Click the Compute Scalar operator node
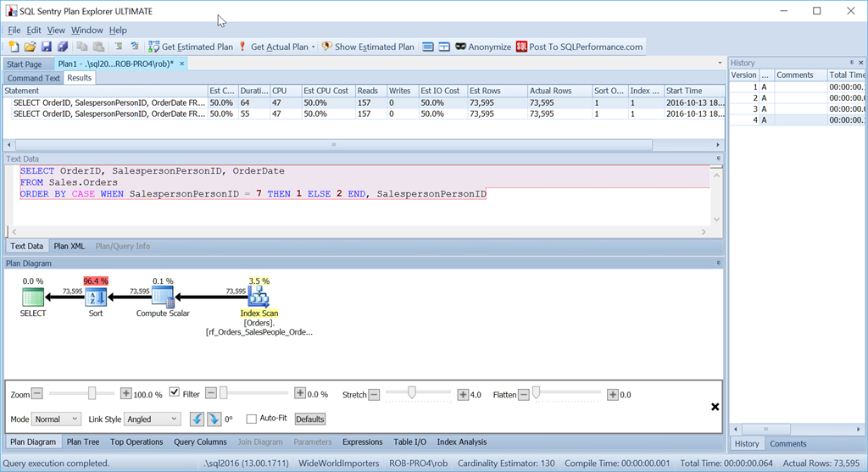 coord(163,297)
